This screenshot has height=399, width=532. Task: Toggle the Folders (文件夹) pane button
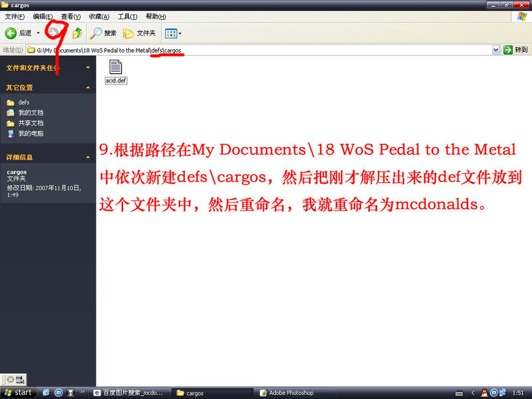click(x=139, y=33)
